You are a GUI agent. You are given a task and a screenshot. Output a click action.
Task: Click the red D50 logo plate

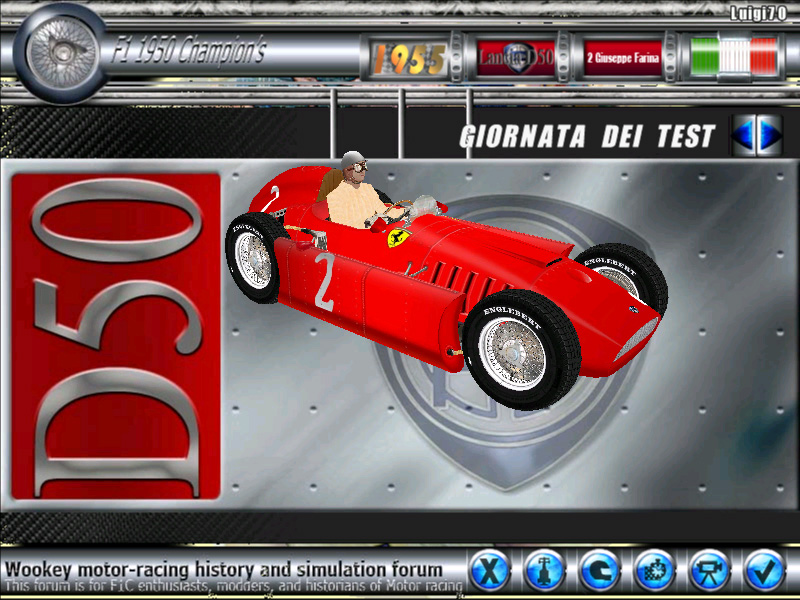(x=116, y=337)
